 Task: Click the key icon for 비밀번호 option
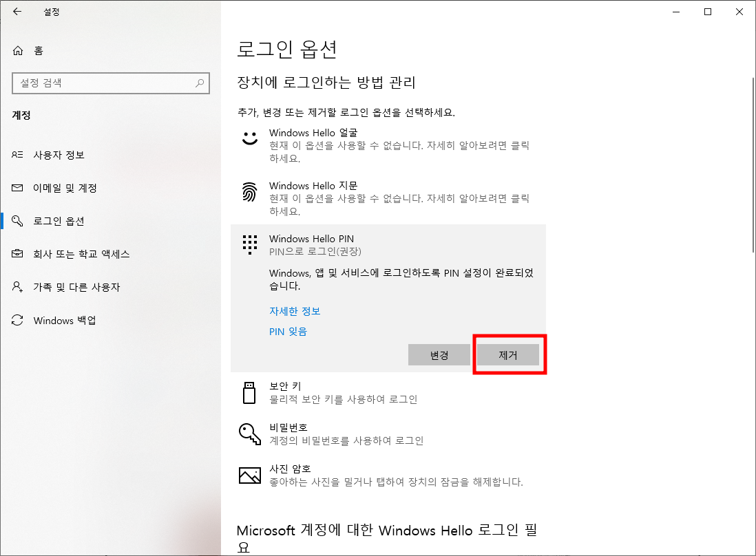click(250, 434)
